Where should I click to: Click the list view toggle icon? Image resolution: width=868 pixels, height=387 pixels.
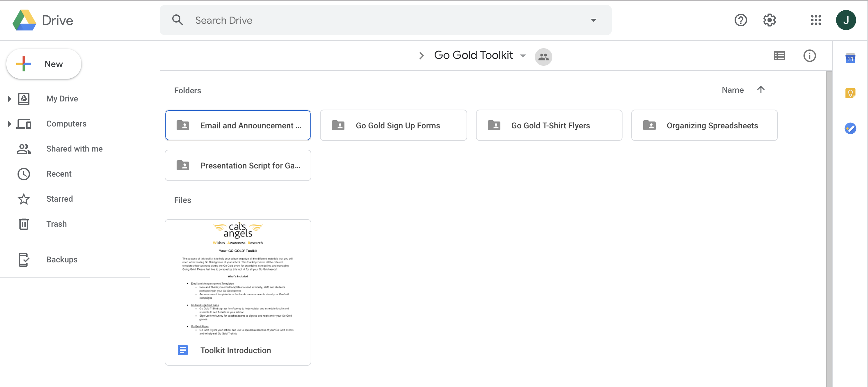click(x=779, y=55)
